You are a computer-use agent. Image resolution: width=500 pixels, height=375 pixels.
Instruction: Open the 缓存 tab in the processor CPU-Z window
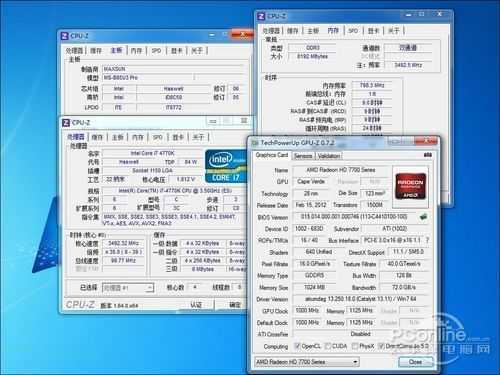point(97,137)
